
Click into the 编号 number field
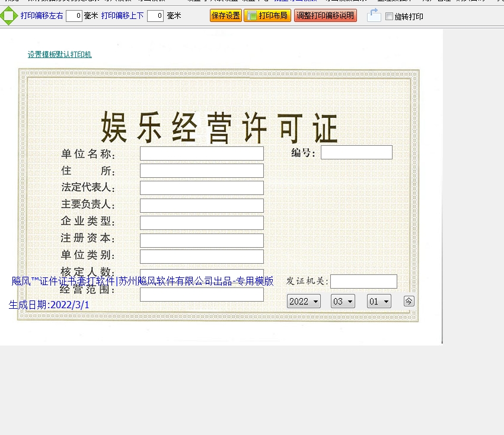(x=356, y=152)
